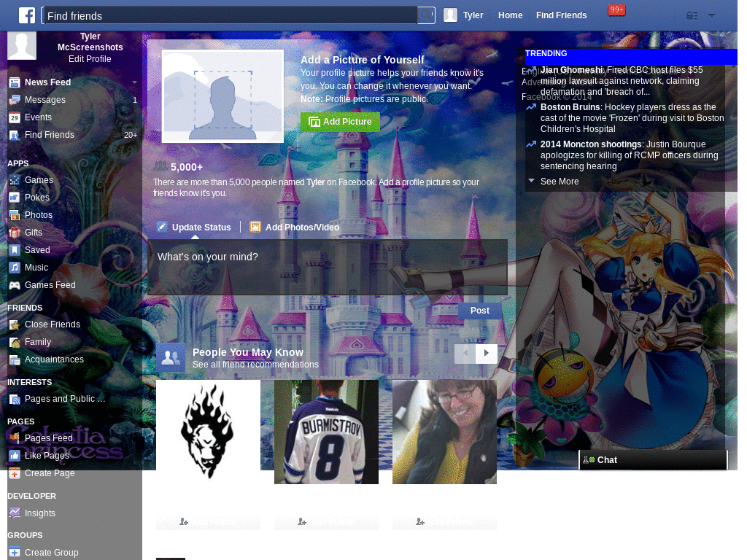Image resolution: width=747 pixels, height=560 pixels.
Task: Click the Edit Profile link
Action: coord(90,59)
